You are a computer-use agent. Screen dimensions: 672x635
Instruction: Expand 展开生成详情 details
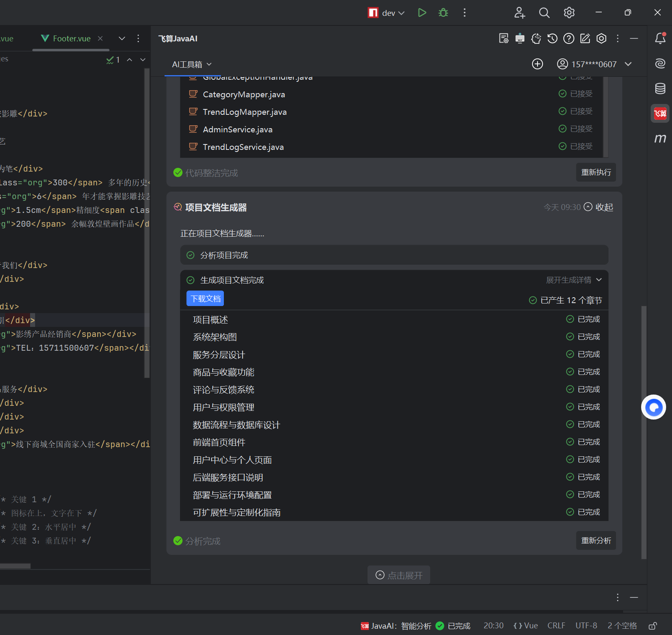pyautogui.click(x=574, y=280)
